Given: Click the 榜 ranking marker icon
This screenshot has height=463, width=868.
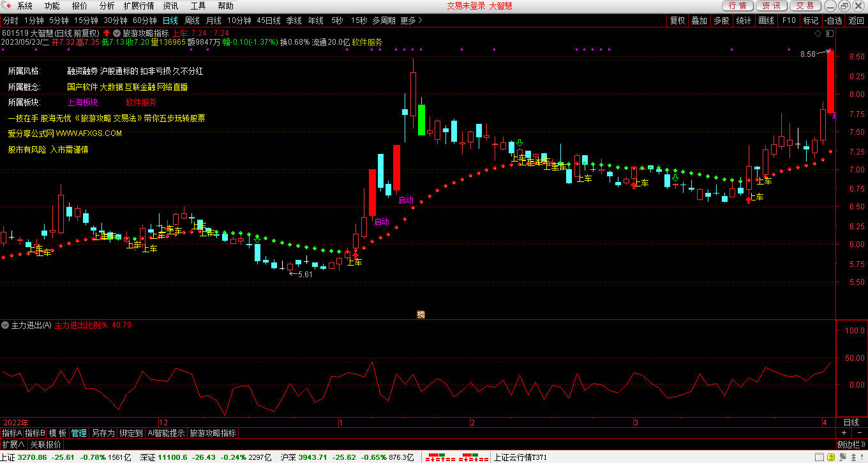Looking at the screenshot, I should point(421,314).
